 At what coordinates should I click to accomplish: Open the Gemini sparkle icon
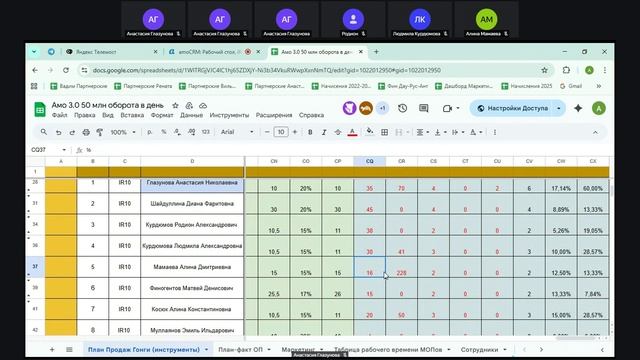coord(578,108)
